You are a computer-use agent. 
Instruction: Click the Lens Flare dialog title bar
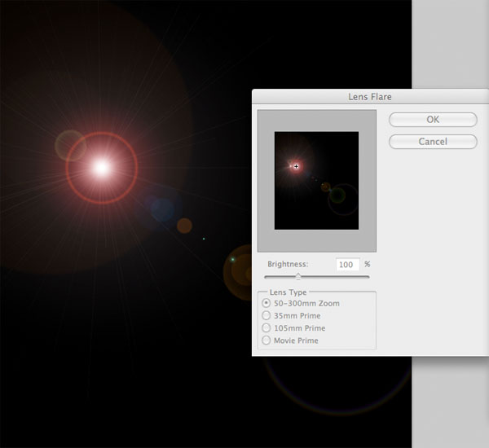pos(370,97)
